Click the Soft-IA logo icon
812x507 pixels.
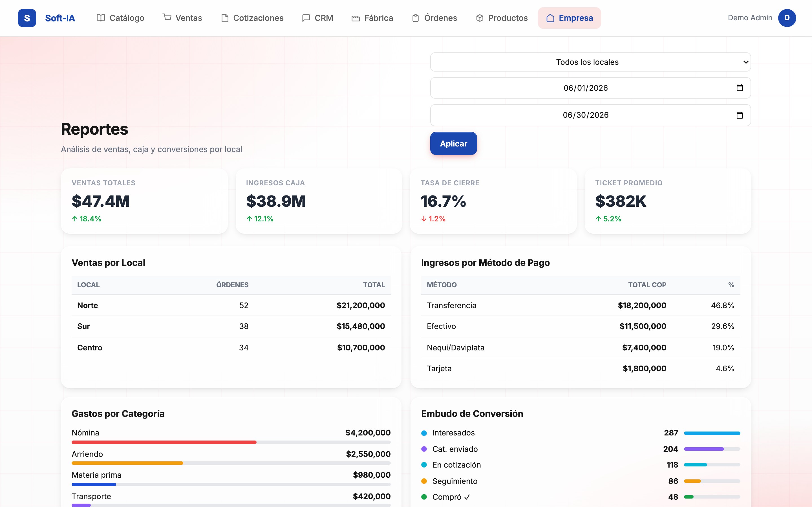click(x=27, y=18)
